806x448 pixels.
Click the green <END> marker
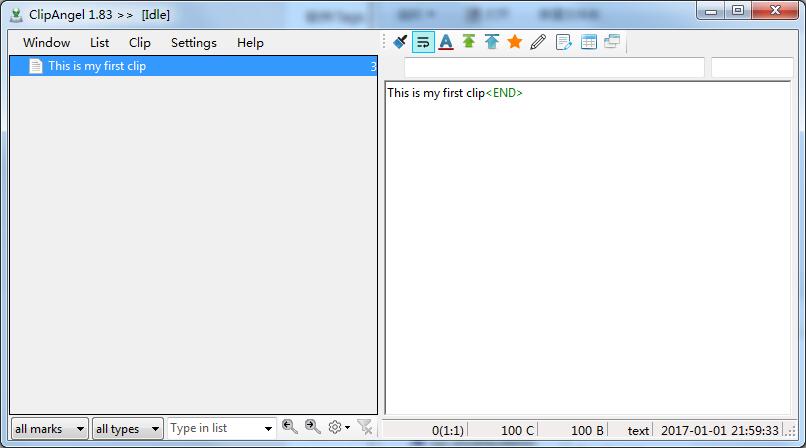(x=504, y=93)
